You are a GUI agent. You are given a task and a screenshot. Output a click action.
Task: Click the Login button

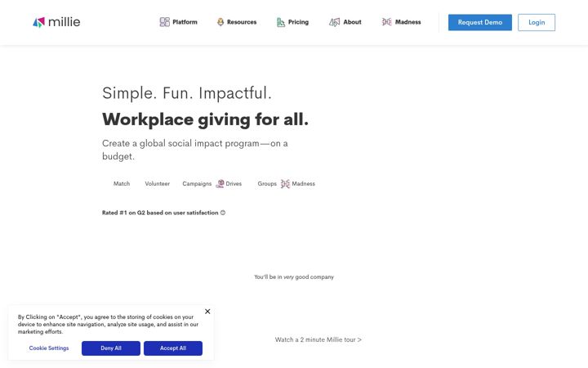[537, 23]
